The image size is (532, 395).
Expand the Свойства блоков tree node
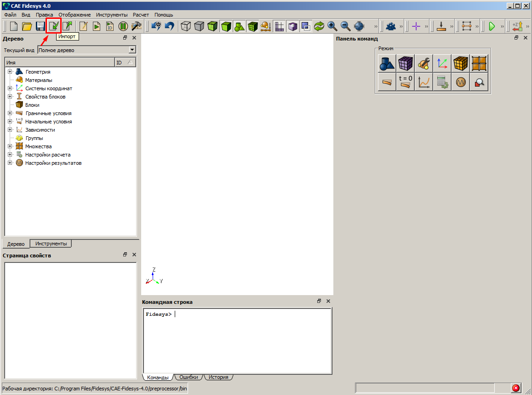tap(10, 97)
